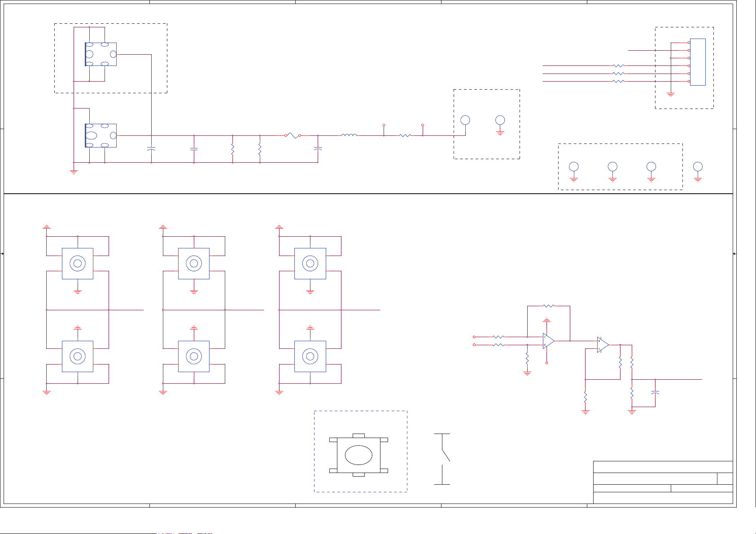Click the upper input resistor of the first op-amp
Image resolution: width=756 pixels, height=534 pixels.
(498, 337)
